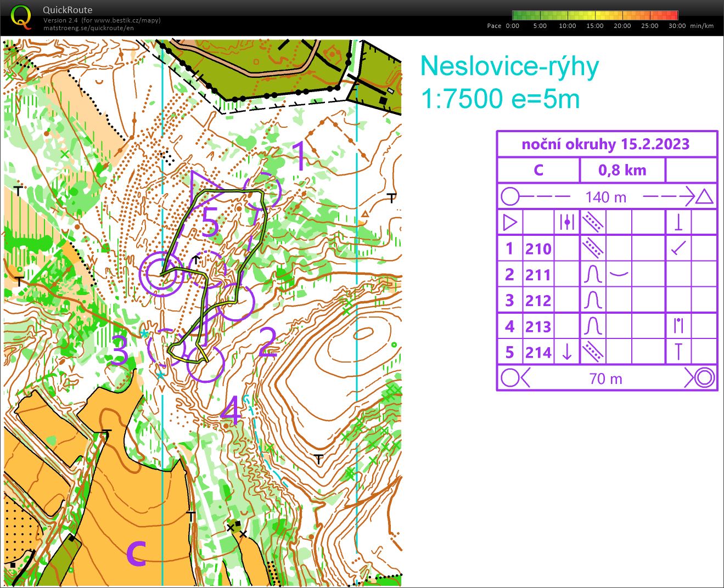Click the Neslovice-rýhy map title
Image resolution: width=724 pixels, height=588 pixels.
point(509,67)
